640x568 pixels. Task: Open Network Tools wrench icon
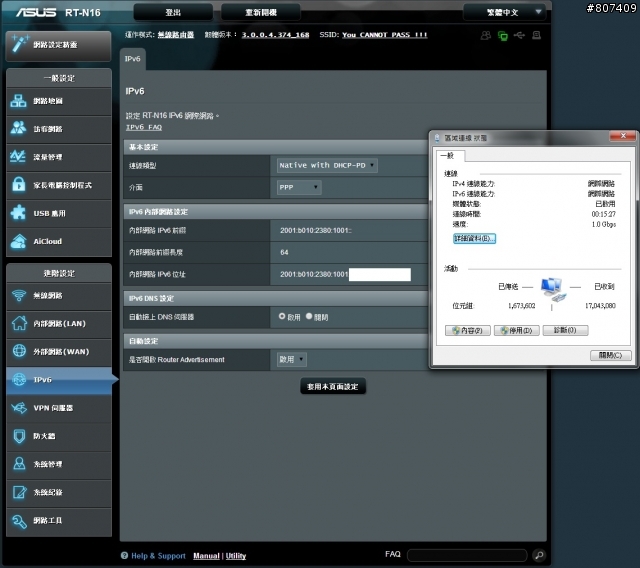tap(19, 521)
